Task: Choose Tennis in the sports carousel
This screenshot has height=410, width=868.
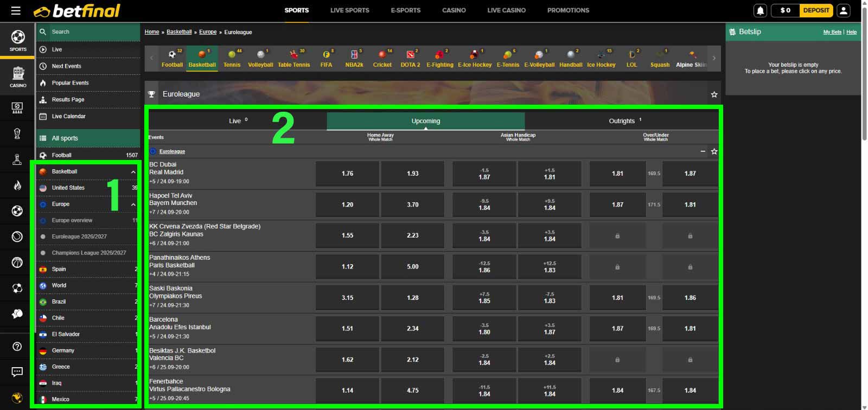Action: coord(232,59)
